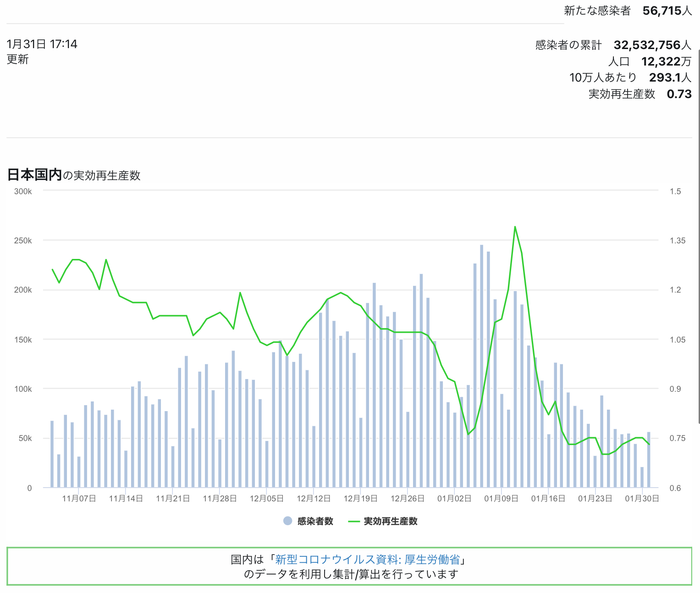
Task: Click the 日本国内 chart title heading
Action: [x=34, y=175]
